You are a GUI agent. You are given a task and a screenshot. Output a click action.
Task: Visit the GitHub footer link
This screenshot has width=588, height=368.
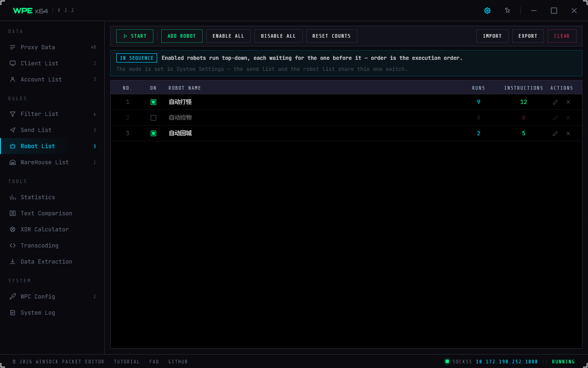tap(178, 362)
